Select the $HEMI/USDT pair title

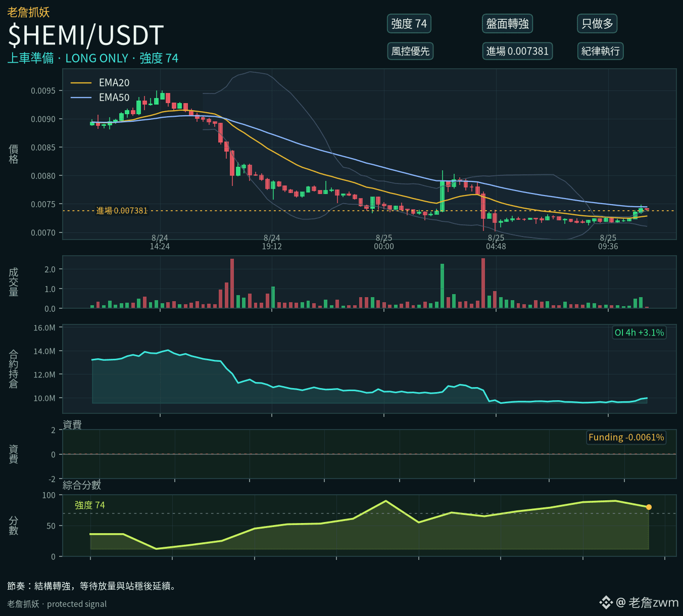[x=86, y=35]
